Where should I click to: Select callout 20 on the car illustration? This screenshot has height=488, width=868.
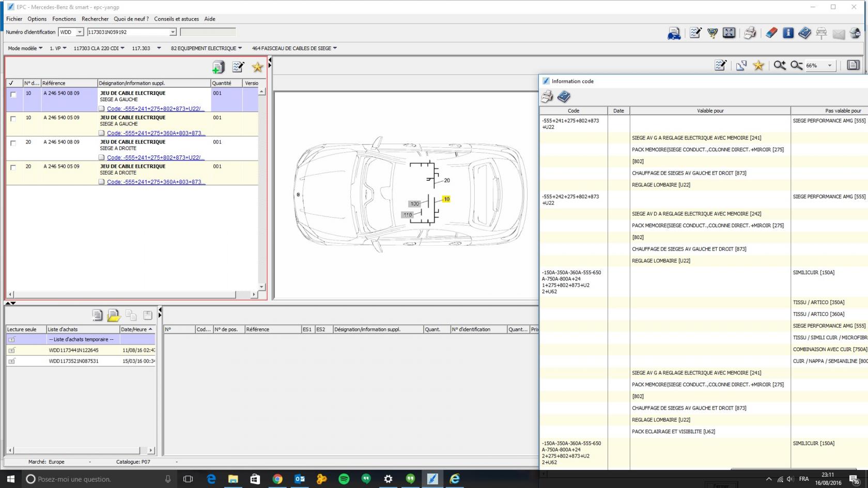click(x=447, y=180)
